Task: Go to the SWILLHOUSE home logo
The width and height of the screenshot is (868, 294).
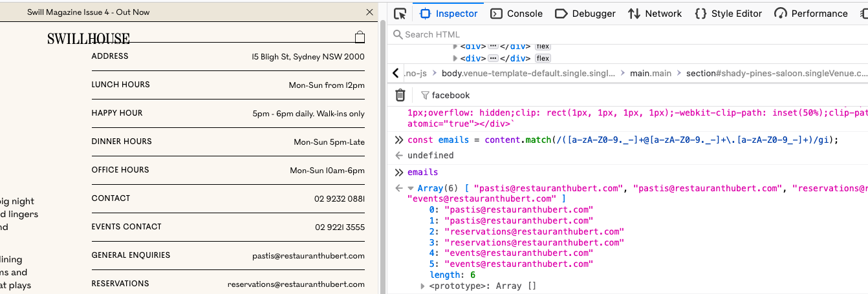Action: 89,39
